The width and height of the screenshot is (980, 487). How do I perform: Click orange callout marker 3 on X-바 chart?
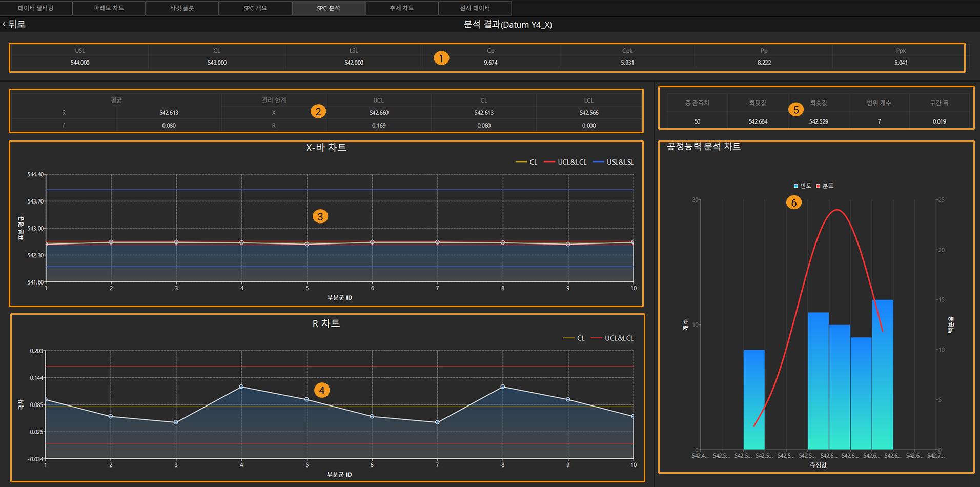pos(320,216)
